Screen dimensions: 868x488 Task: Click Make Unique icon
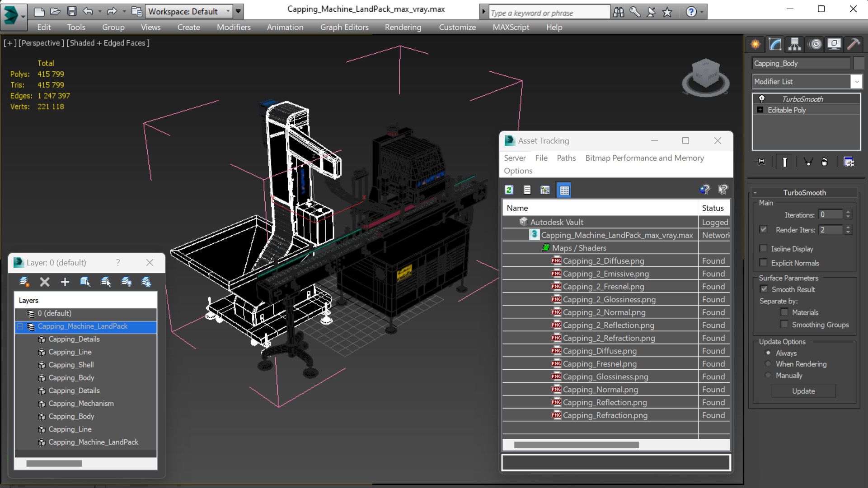pyautogui.click(x=808, y=162)
